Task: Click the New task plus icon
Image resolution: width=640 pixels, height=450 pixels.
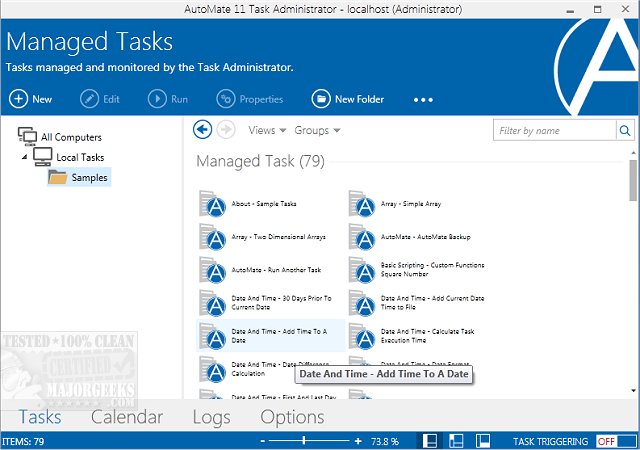Action: 18,99
